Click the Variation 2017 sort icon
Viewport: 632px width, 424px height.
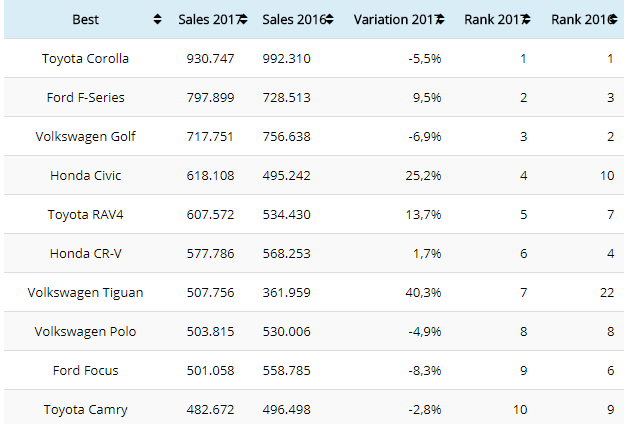441,19
